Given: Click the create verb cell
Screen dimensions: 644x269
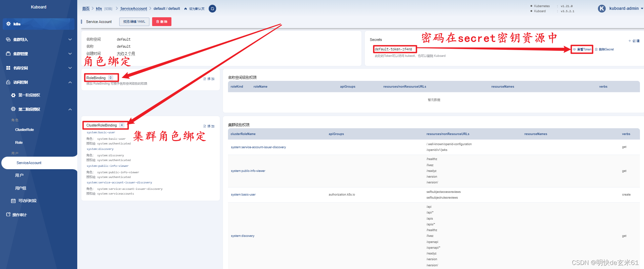Looking at the screenshot, I should pos(626,195).
